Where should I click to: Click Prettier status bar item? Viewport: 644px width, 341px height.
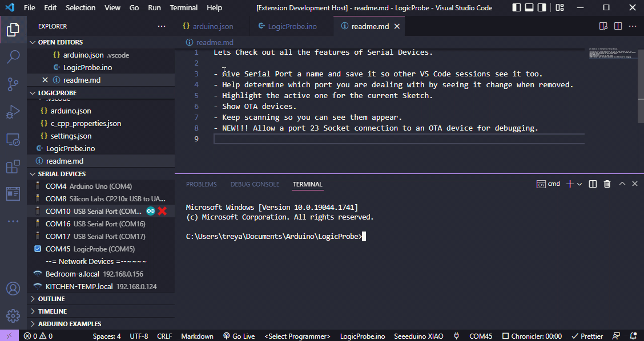coord(587,336)
